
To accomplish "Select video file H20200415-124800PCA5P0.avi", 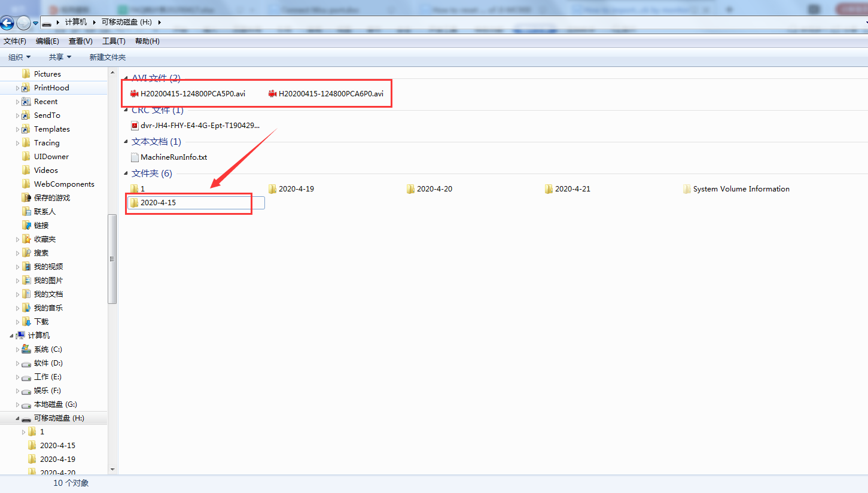I will [x=188, y=93].
